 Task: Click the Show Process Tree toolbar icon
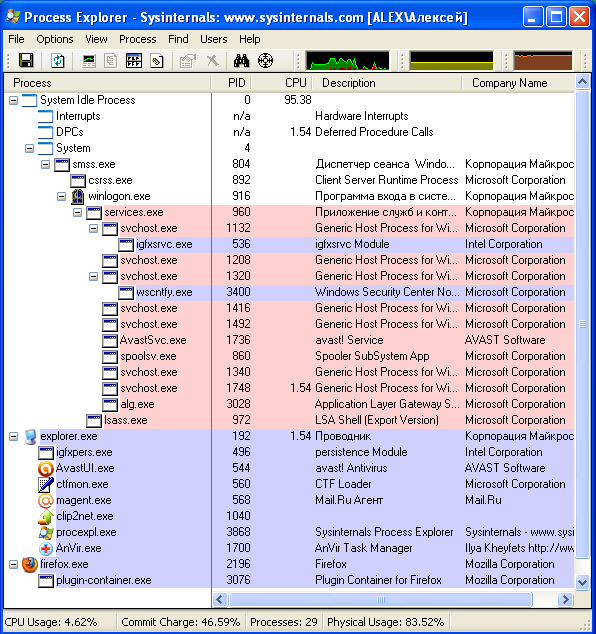110,61
